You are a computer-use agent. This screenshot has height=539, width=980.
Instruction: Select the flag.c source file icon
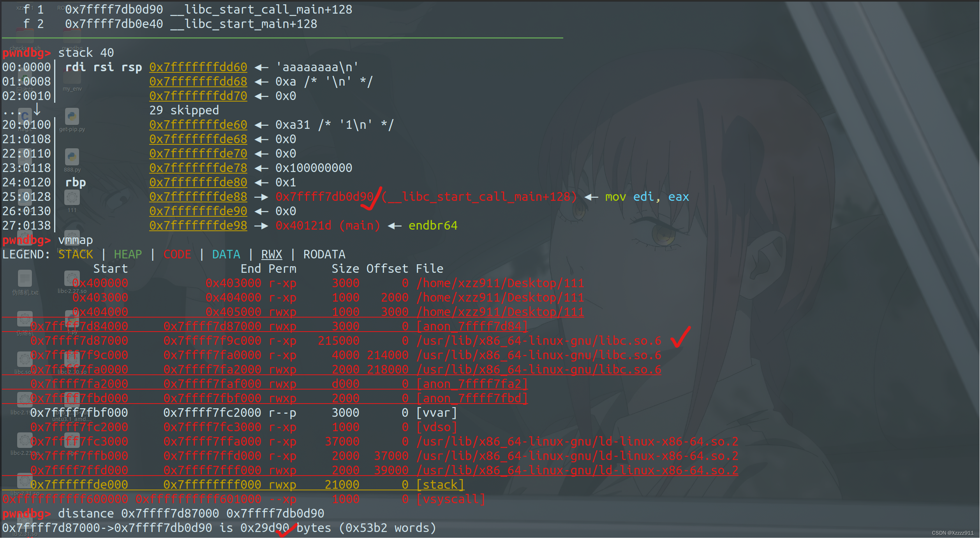25,117
